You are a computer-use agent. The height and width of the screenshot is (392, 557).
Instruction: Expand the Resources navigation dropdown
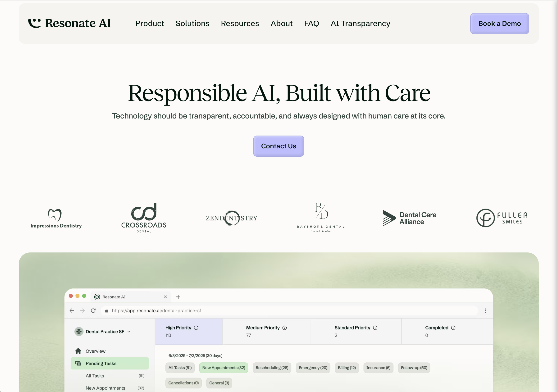click(x=240, y=23)
